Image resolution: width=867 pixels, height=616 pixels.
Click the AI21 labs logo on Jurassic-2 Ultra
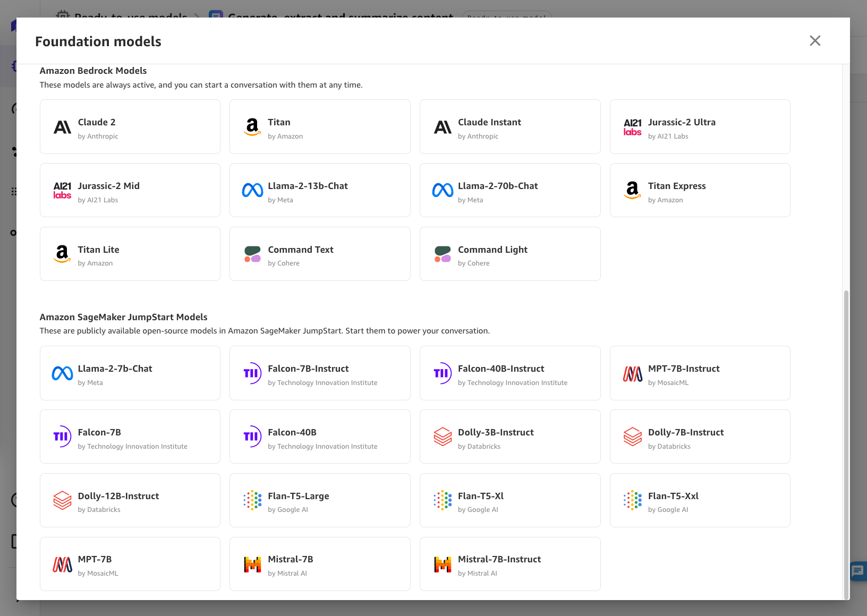pos(633,127)
